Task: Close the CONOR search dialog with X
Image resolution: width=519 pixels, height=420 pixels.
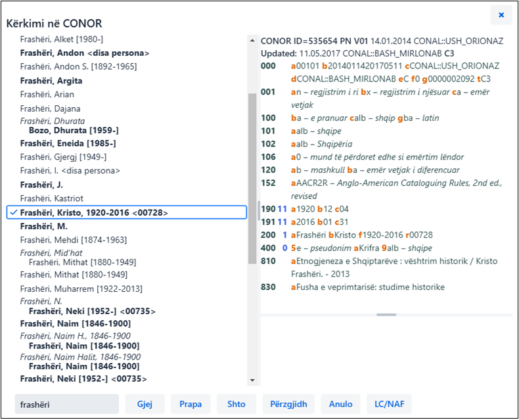Action: [x=501, y=15]
